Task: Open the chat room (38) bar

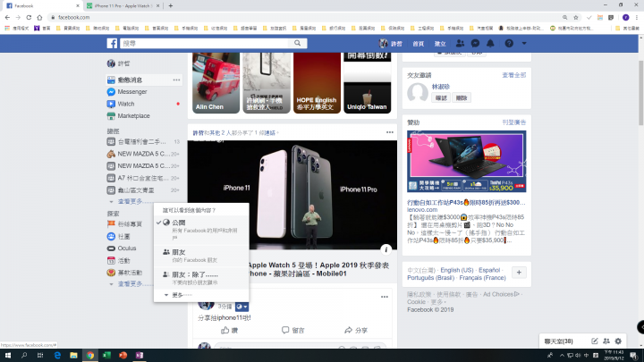Action: point(559,341)
